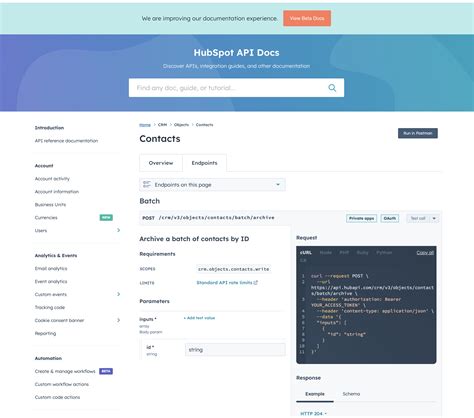
Task: Open Email analytics in sidebar
Action: pyautogui.click(x=51, y=268)
